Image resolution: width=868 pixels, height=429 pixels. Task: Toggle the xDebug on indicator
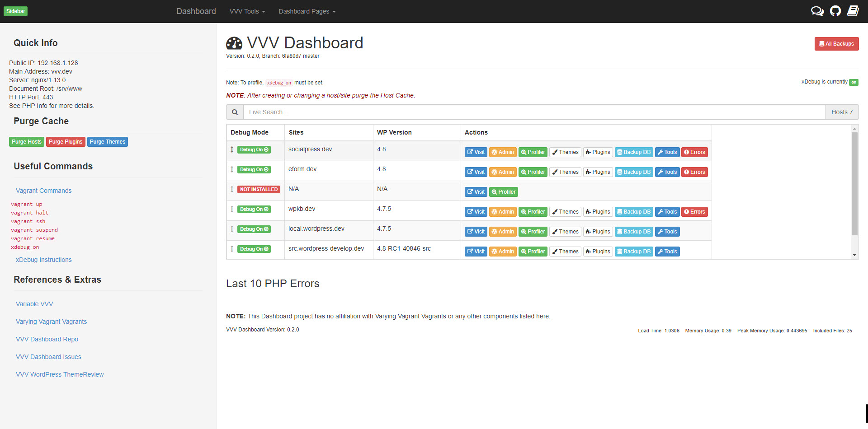point(854,82)
